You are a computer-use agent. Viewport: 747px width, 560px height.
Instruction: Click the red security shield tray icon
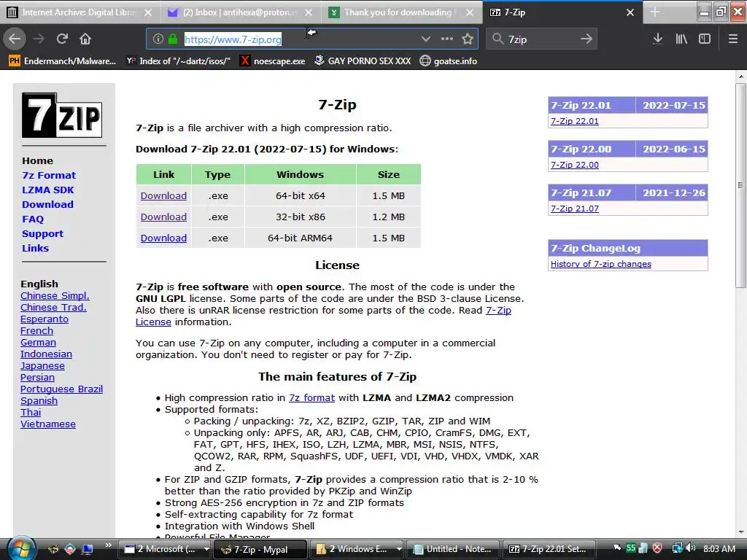[x=657, y=548]
